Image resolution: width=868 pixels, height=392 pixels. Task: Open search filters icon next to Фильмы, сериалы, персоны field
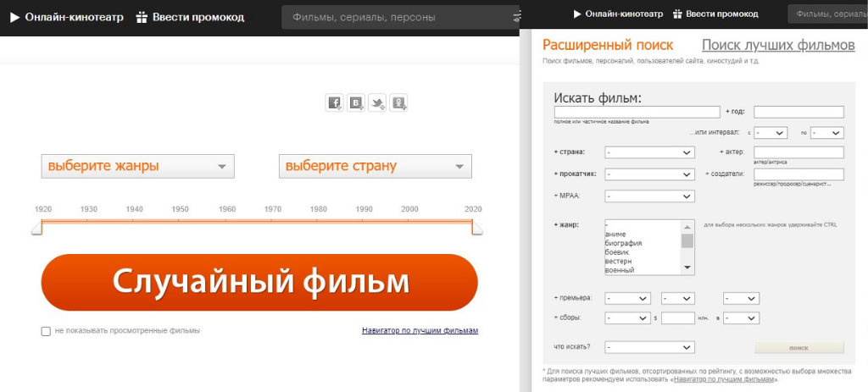point(517,17)
